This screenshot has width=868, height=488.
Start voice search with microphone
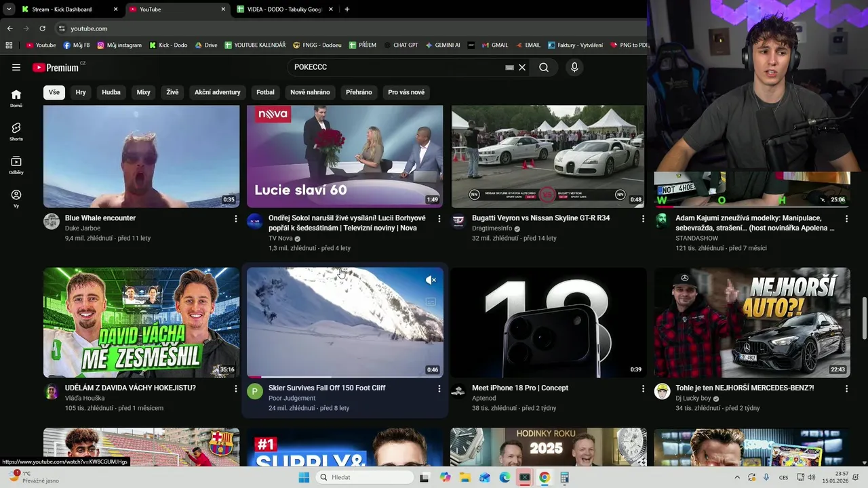(574, 67)
